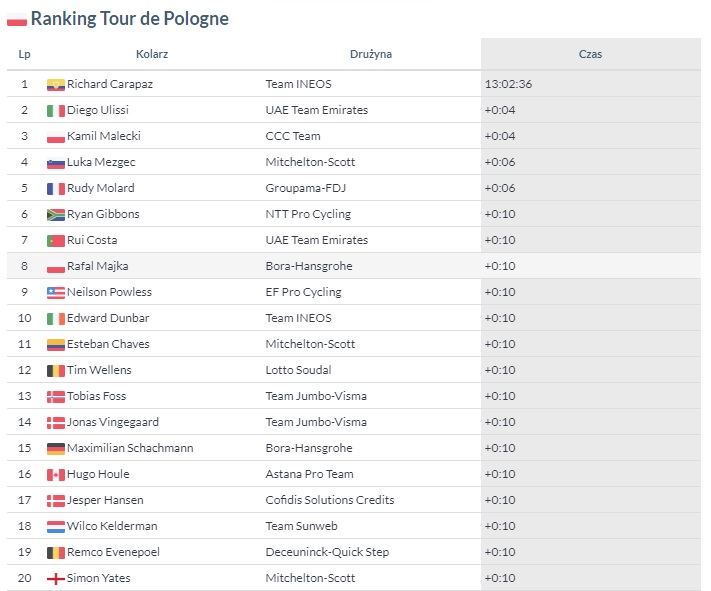Open Cofidis Solutions Credits team
The height and width of the screenshot is (591, 711).
330,500
